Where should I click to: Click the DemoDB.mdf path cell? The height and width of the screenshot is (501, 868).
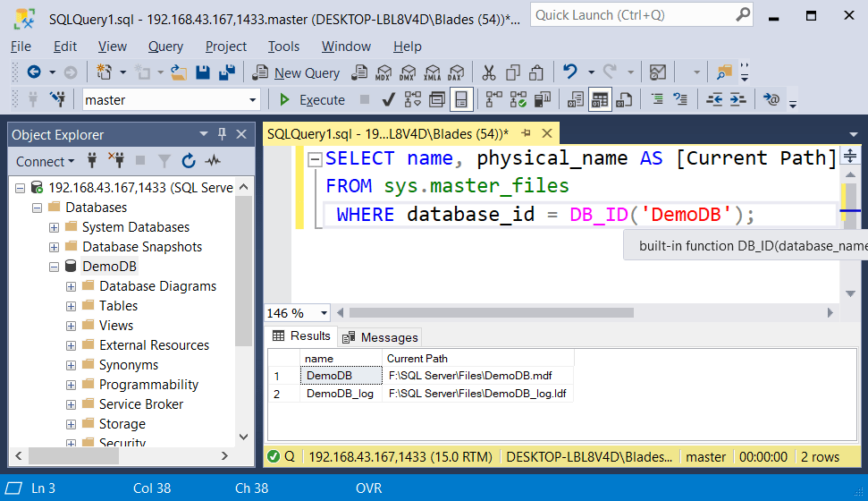[x=477, y=376]
